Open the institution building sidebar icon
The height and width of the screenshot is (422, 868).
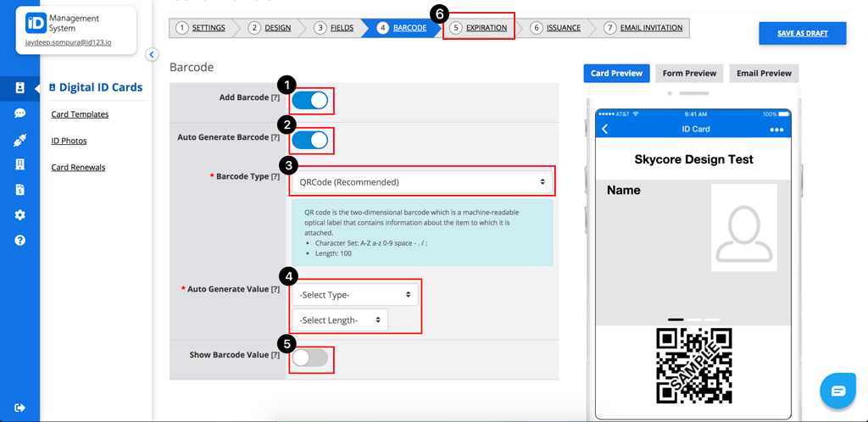point(20,164)
